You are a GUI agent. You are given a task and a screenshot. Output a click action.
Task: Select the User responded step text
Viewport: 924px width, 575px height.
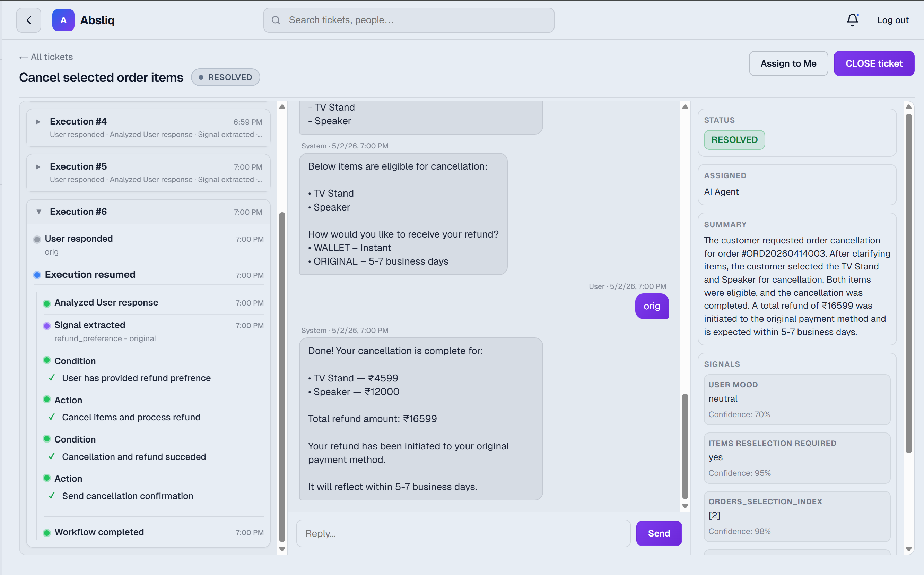tap(79, 239)
